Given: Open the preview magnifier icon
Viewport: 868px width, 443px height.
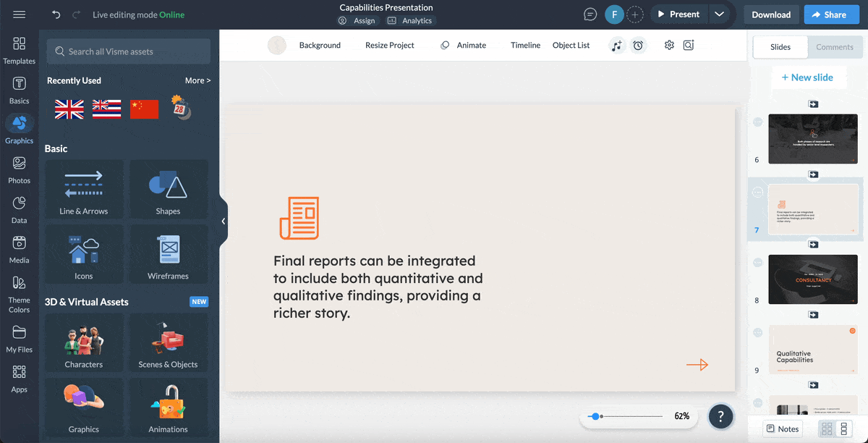Looking at the screenshot, I should [x=688, y=45].
